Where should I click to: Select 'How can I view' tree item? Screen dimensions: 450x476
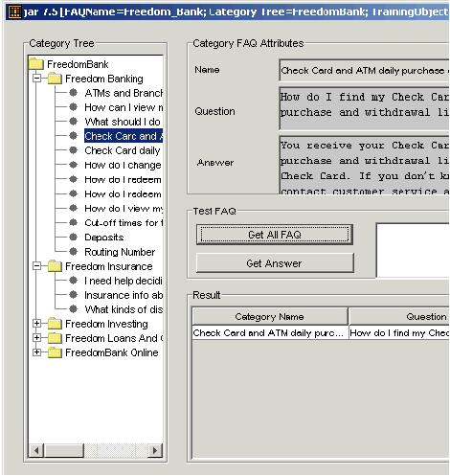(124, 107)
